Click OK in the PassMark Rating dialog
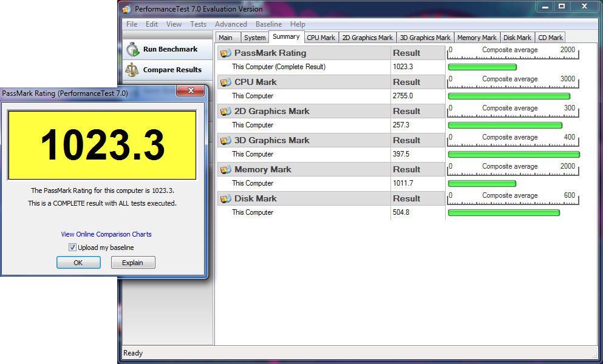 pyautogui.click(x=78, y=263)
